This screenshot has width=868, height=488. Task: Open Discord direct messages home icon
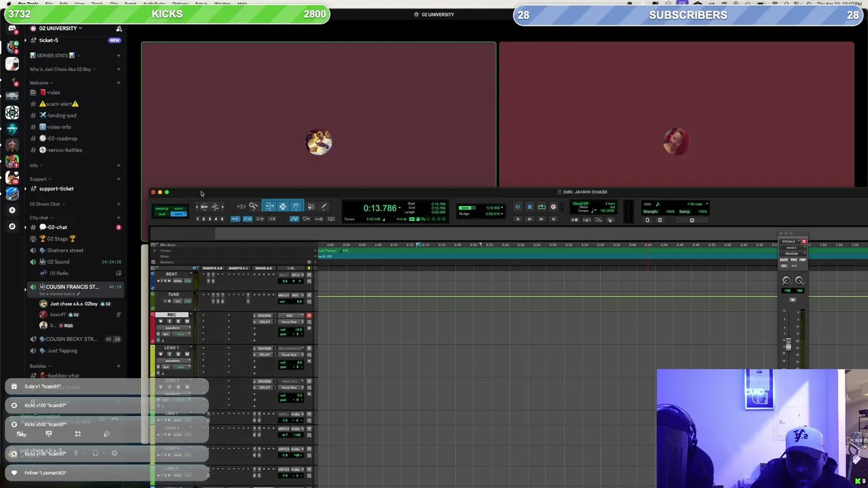[12, 28]
